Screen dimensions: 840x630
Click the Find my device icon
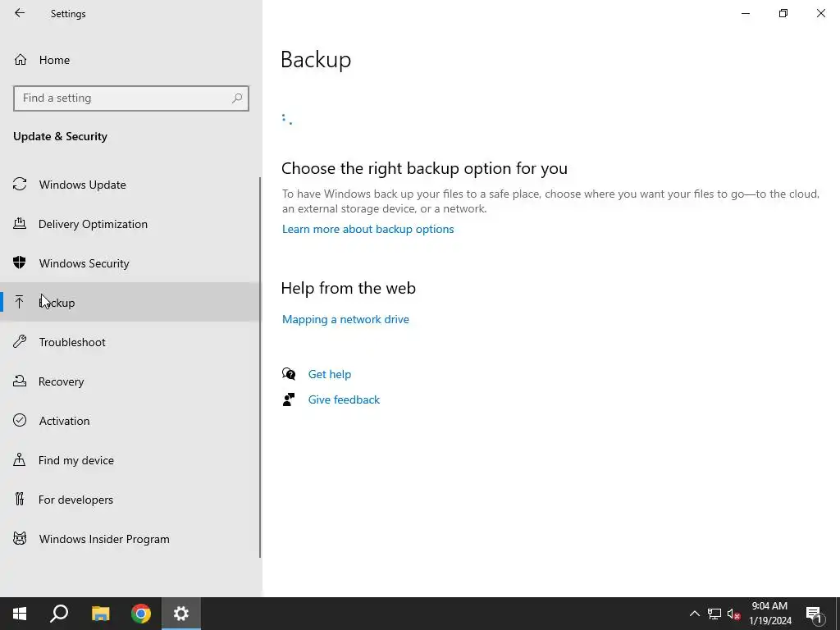coord(20,459)
